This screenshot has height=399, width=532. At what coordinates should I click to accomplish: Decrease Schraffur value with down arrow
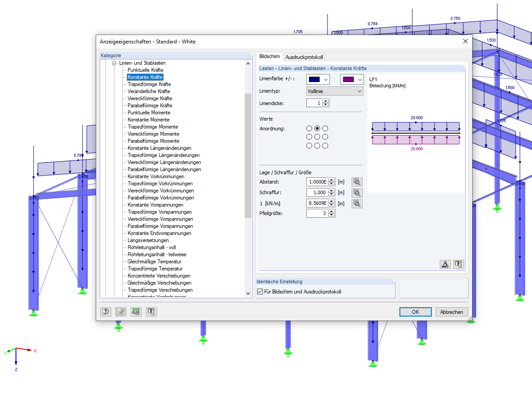click(331, 195)
